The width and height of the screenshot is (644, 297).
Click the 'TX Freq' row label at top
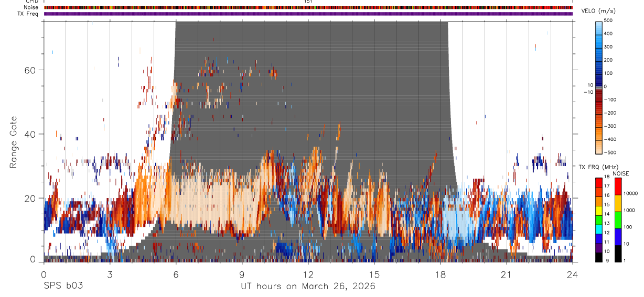point(29,14)
